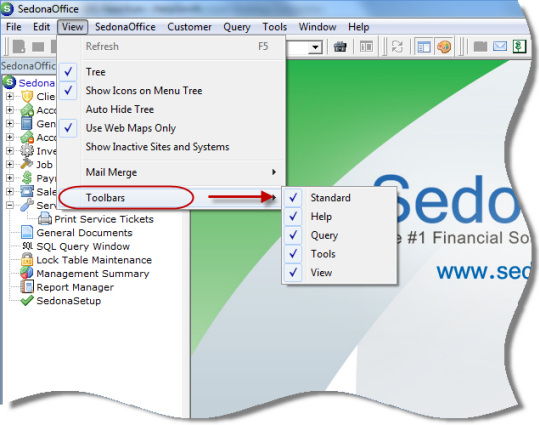The height and width of the screenshot is (425, 539).
Task: Hide the Standard toolbar
Action: click(339, 198)
